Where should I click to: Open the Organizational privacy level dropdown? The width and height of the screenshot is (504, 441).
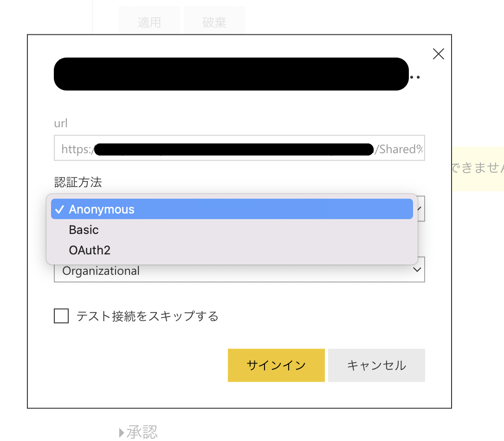(239, 270)
